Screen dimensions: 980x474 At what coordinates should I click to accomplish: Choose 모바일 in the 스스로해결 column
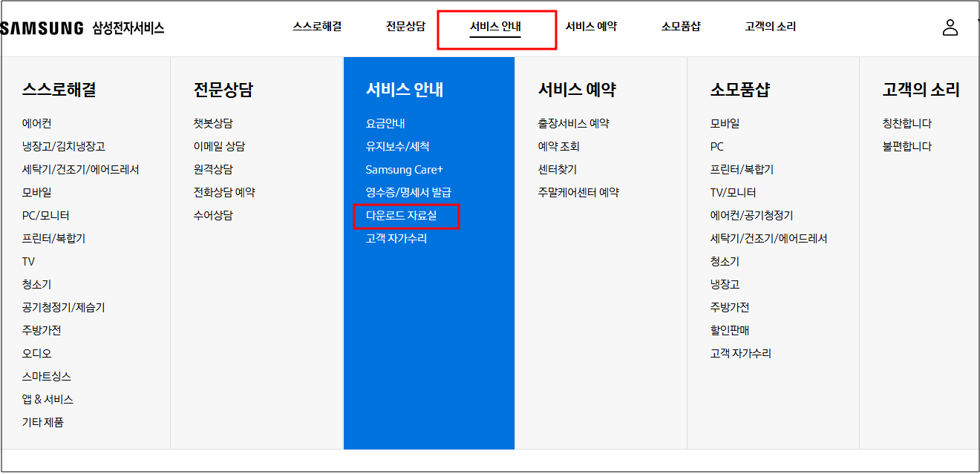point(37,193)
